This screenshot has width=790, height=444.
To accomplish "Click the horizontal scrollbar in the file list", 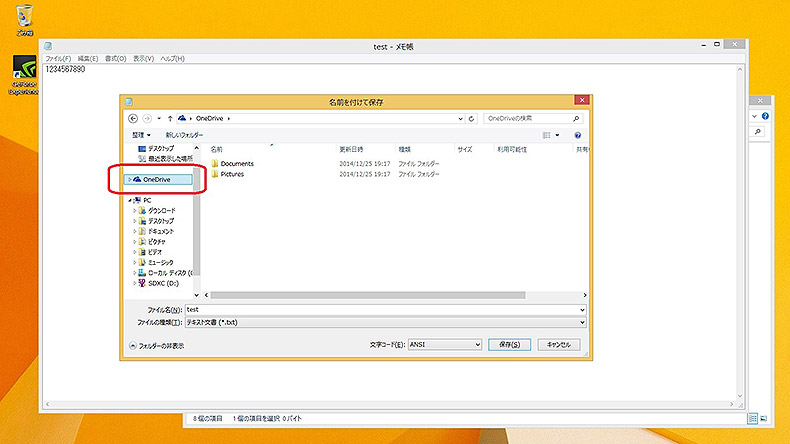I will (x=368, y=295).
